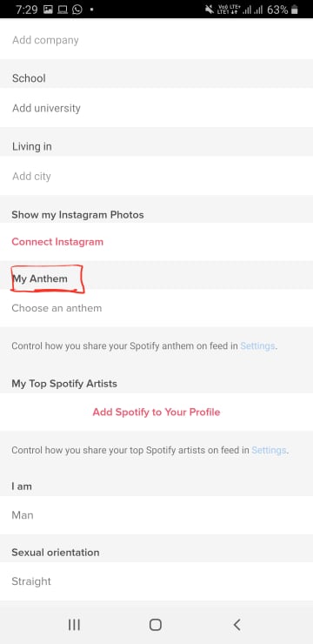Tap the Add company field

pos(156,40)
